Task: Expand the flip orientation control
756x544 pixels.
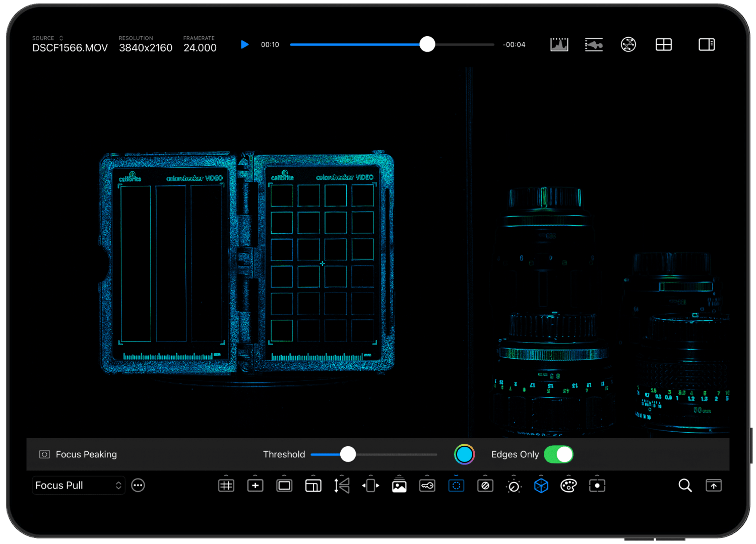Action: [342, 485]
